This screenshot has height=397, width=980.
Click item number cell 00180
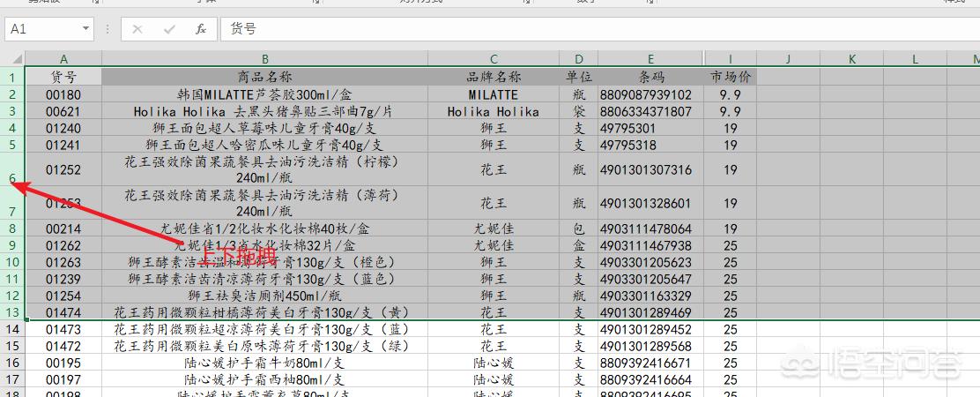point(63,94)
